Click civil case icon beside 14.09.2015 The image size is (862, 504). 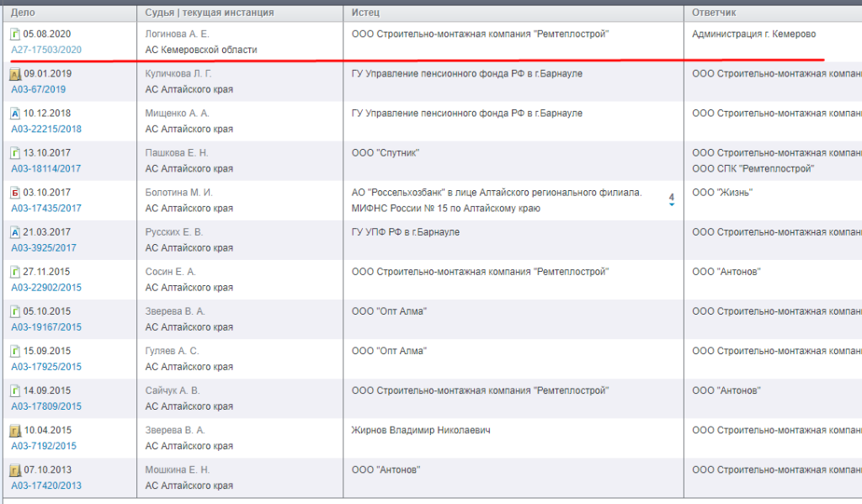tap(15, 390)
